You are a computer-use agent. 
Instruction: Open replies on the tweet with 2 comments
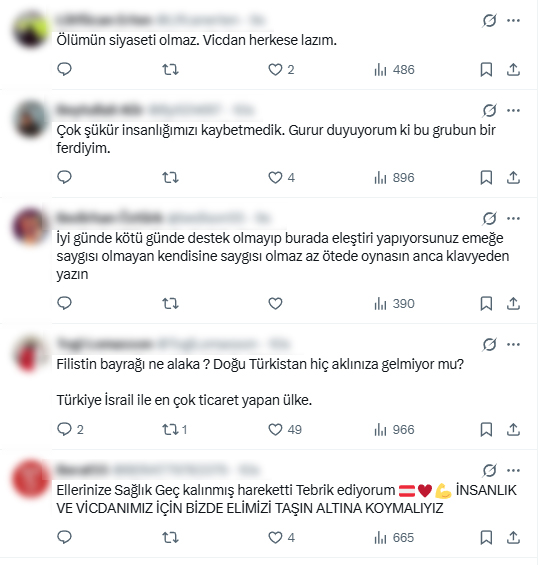70,430
